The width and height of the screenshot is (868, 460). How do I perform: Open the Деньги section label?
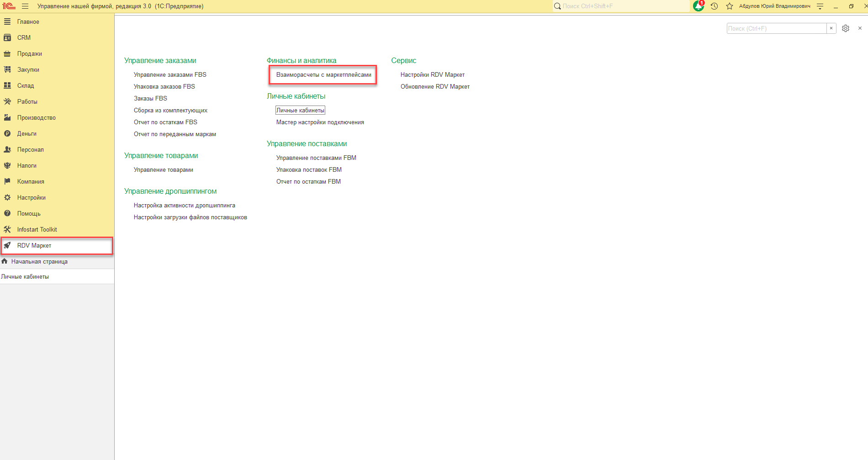(x=27, y=133)
